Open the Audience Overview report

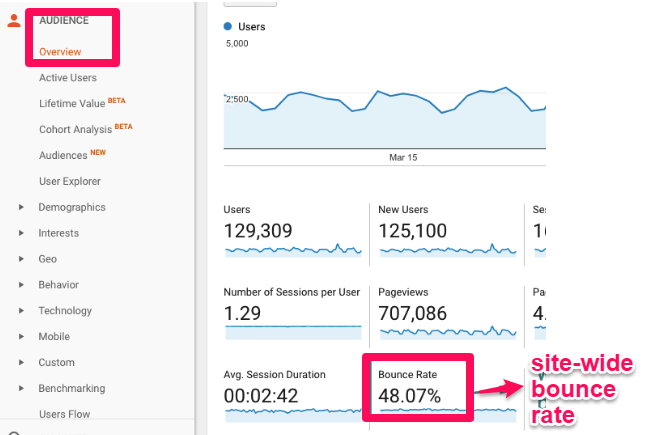pos(60,51)
